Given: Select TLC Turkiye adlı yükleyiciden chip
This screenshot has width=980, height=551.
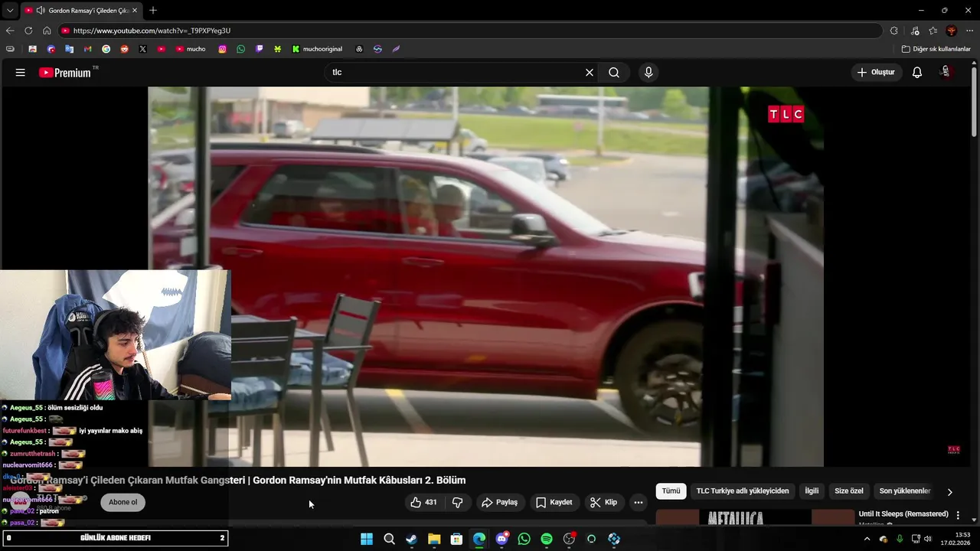Looking at the screenshot, I should point(742,491).
